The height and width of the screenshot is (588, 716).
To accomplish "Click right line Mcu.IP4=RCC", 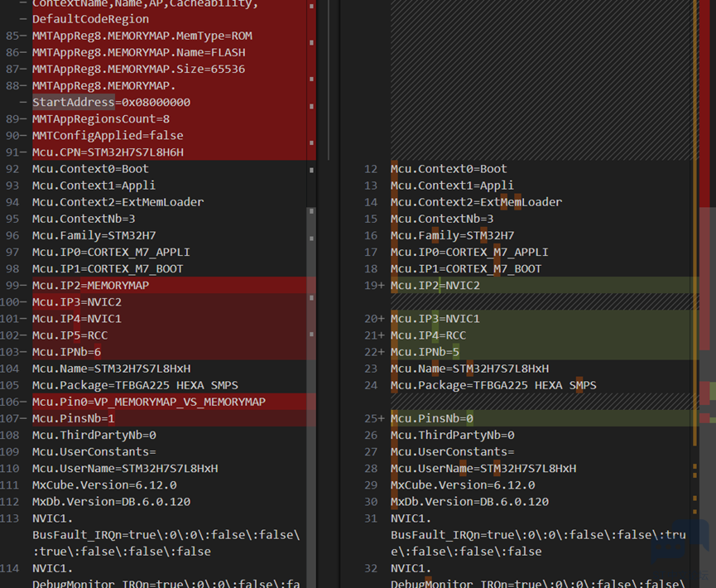I will coord(428,335).
